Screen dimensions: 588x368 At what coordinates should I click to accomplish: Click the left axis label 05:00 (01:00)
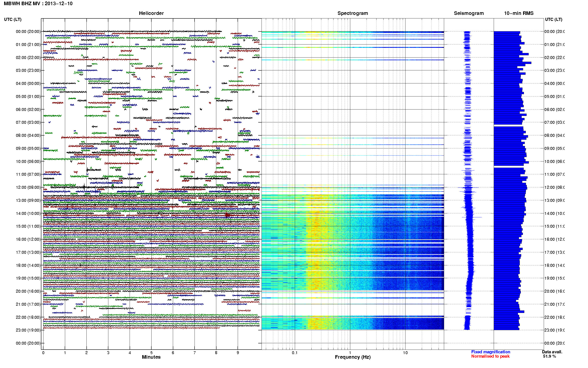[x=28, y=96]
